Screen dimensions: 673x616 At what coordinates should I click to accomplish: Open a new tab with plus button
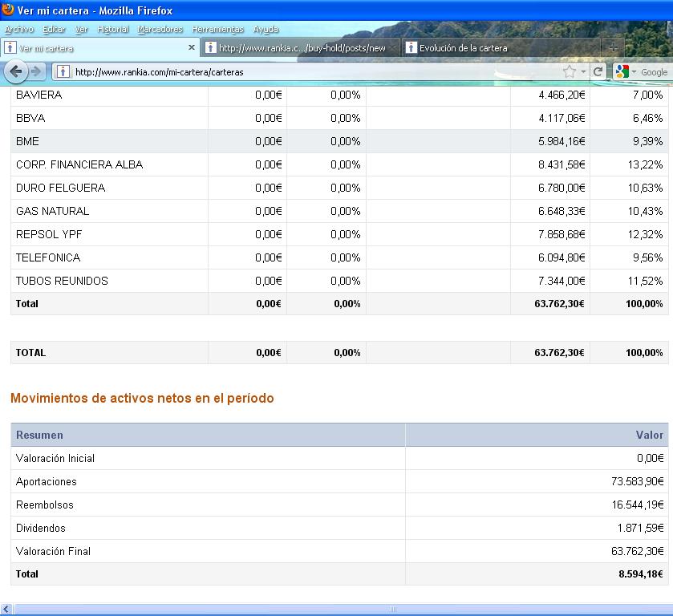pos(614,48)
